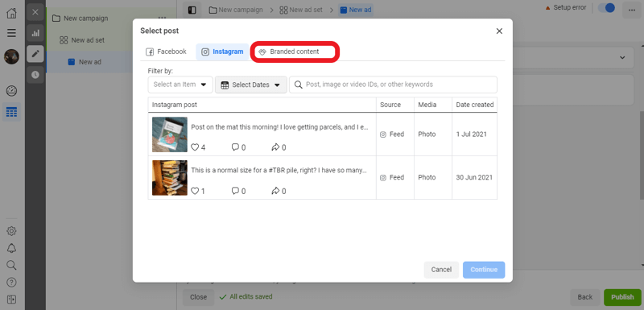Open the Select Dates dropdown
The height and width of the screenshot is (310, 644).
(x=251, y=85)
